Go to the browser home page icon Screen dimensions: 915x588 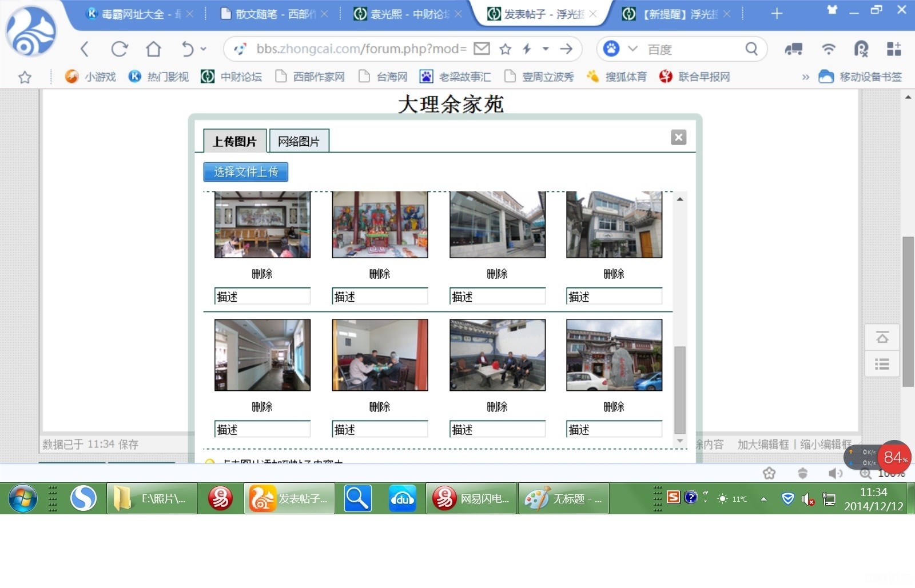click(x=153, y=49)
